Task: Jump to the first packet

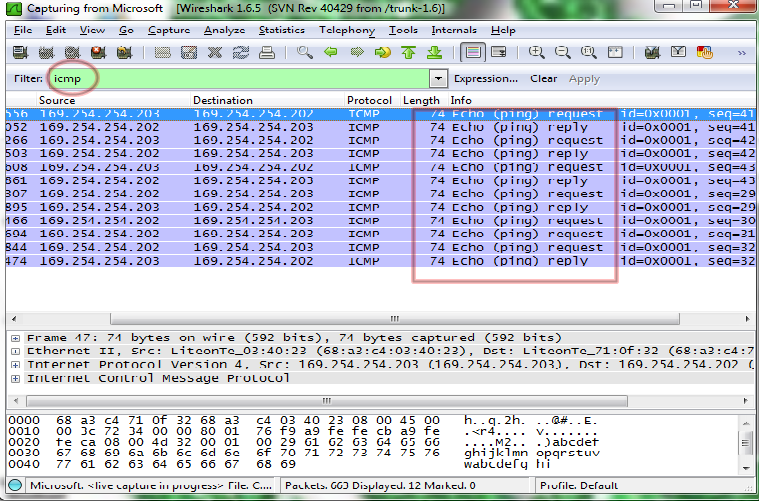Action: (x=409, y=52)
